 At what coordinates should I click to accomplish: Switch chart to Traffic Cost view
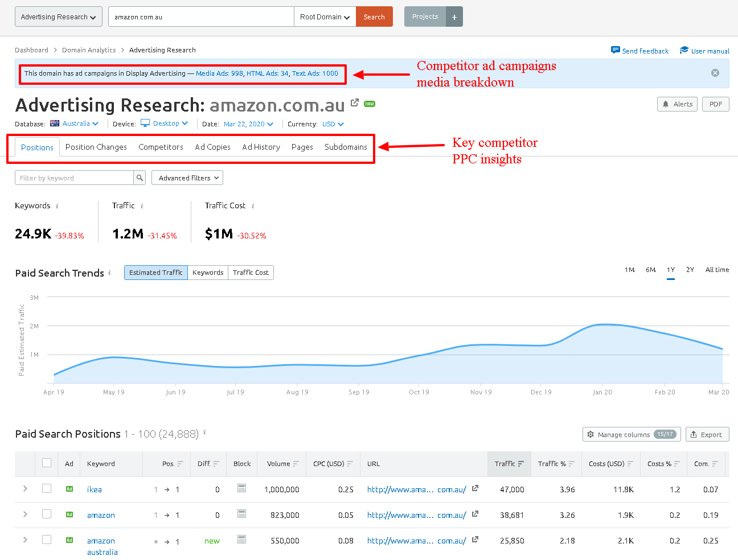pos(251,273)
